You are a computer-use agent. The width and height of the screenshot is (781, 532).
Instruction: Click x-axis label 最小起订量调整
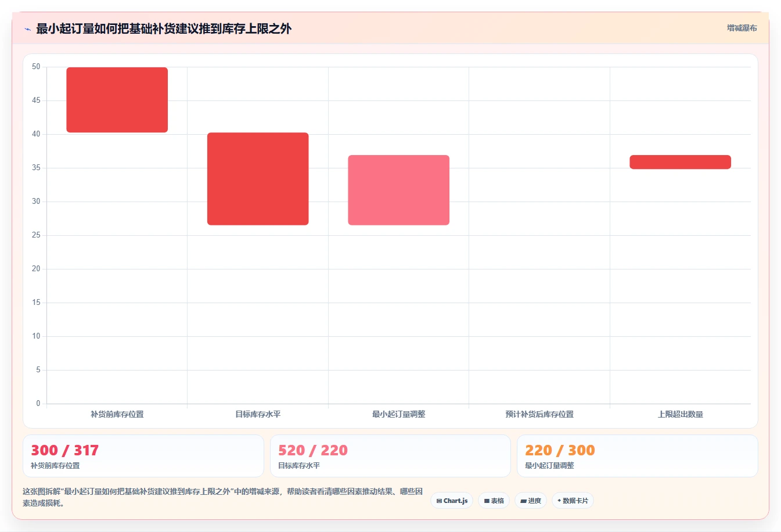398,414
